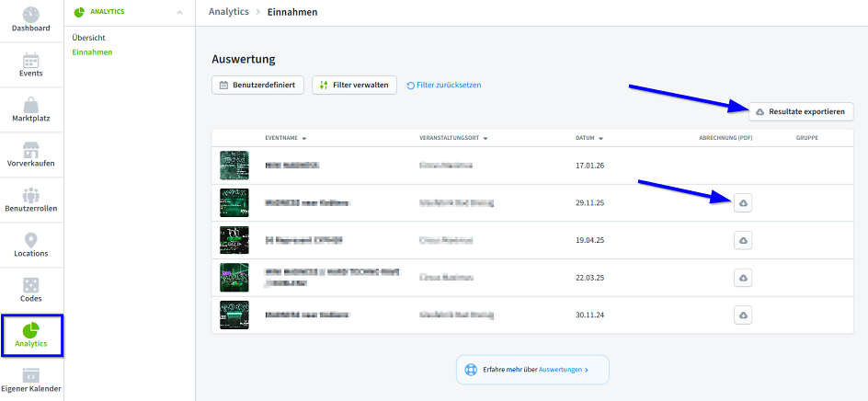868x401 pixels.
Task: Collapse the Analytics section chevron
Action: point(178,12)
